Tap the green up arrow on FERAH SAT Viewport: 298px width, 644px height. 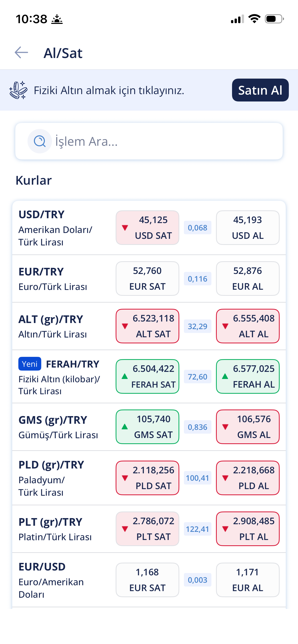click(x=125, y=376)
